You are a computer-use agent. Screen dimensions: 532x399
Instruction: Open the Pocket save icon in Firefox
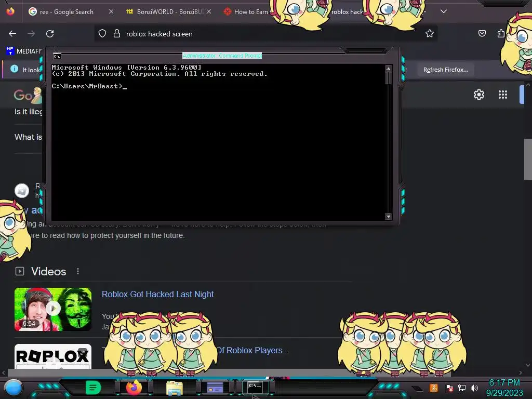click(x=482, y=33)
